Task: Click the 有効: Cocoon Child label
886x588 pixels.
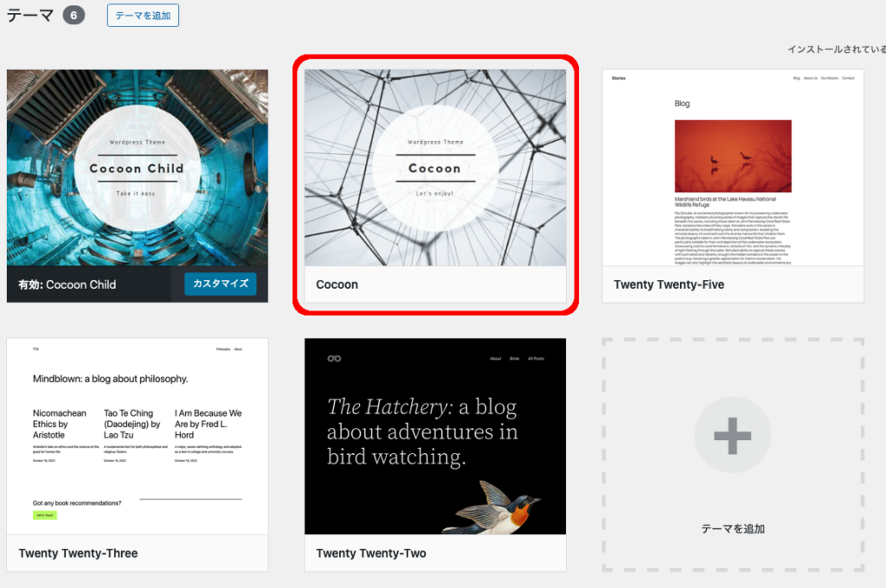Action: 67,284
